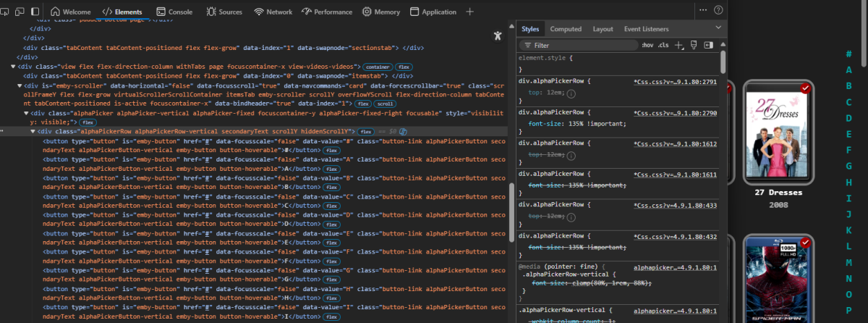Open Css.css line 2791 source link
This screenshot has width=868, height=323.
click(674, 82)
